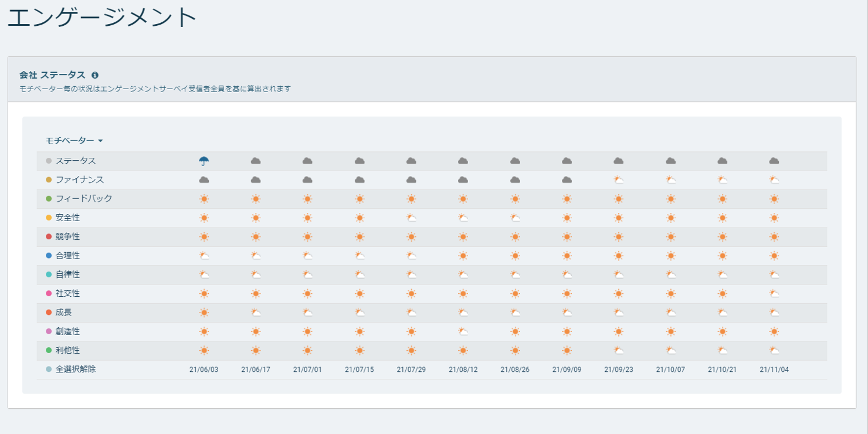The height and width of the screenshot is (434, 868).
Task: Click sun icon in 社交性 row 21/07/01
Action: coord(307,294)
